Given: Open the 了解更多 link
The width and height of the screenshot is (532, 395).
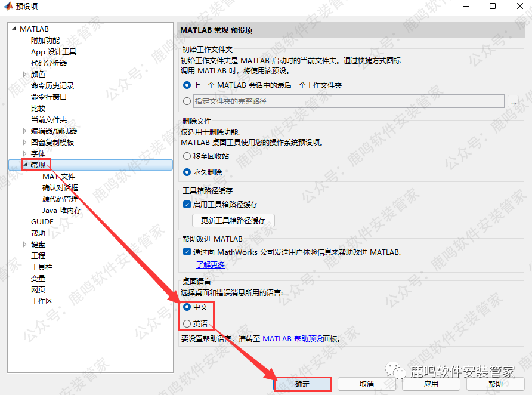Looking at the screenshot, I should click(211, 264).
